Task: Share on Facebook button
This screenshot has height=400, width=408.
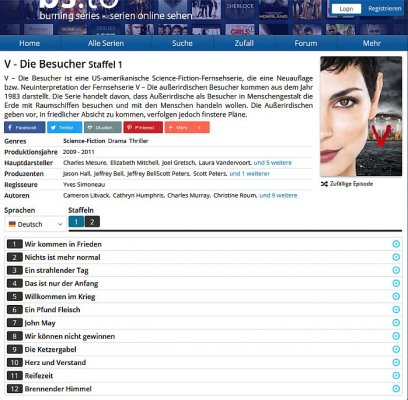Action: click(x=25, y=127)
